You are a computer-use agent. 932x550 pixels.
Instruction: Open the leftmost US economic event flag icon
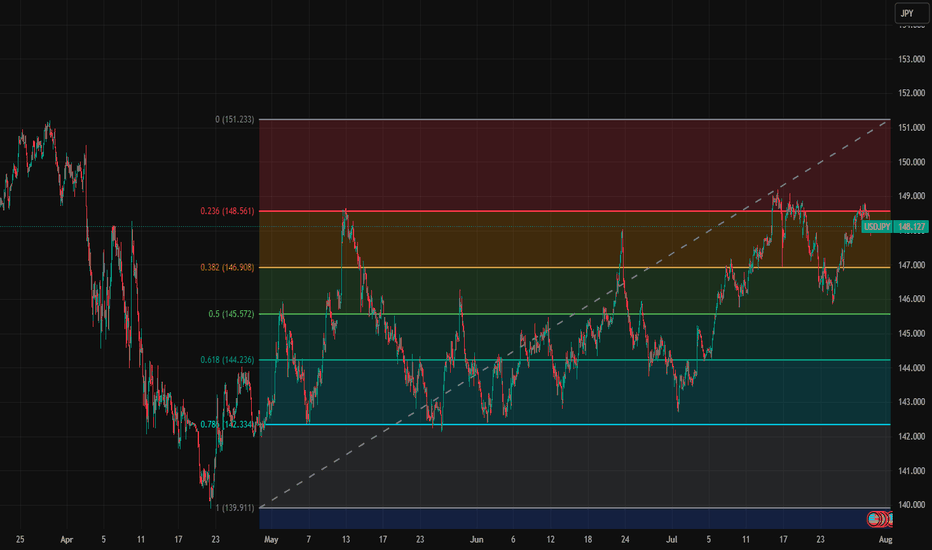click(x=874, y=519)
